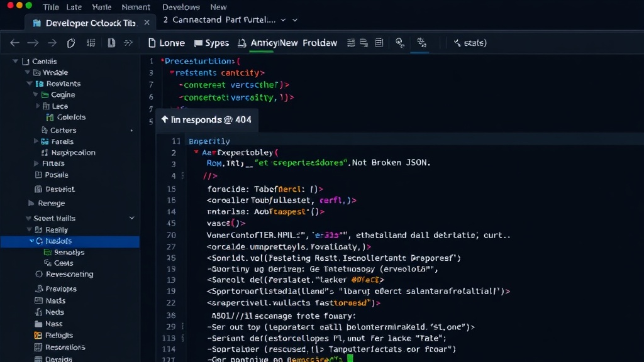This screenshot has height=362, width=644.
Task: Select the highlighted Nisdols item
Action: tap(70, 241)
